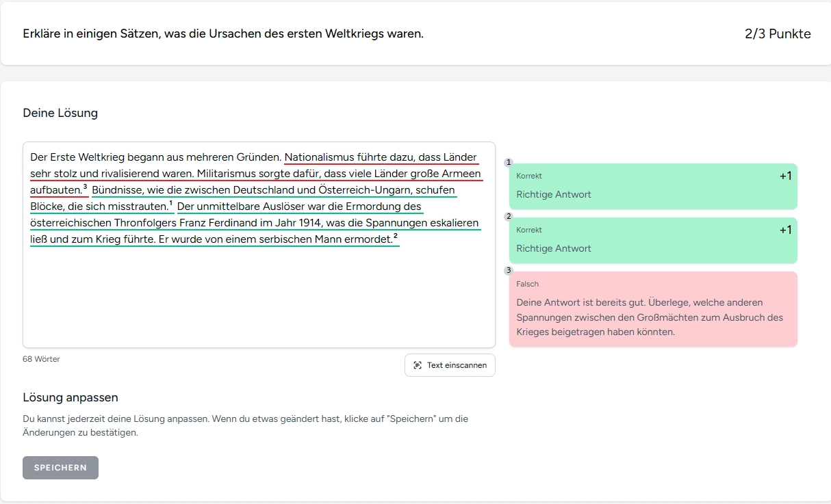831x504 pixels.
Task: Click superscript 2 after the word ermordet
Action: (x=396, y=236)
